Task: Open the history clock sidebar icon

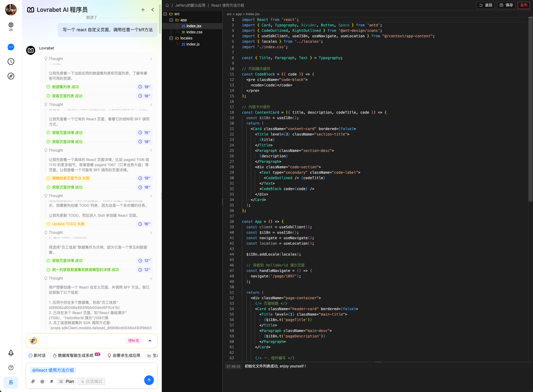Action: (11, 62)
